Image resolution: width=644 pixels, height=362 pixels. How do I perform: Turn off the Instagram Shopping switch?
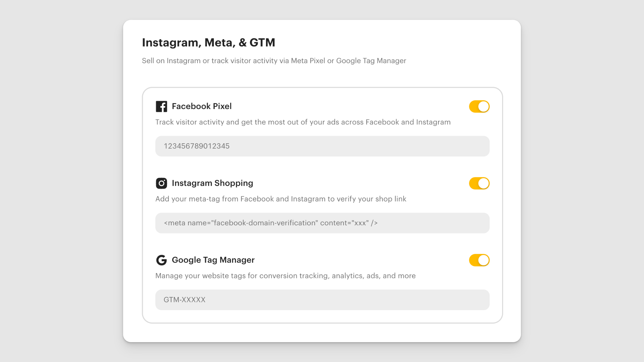479,184
